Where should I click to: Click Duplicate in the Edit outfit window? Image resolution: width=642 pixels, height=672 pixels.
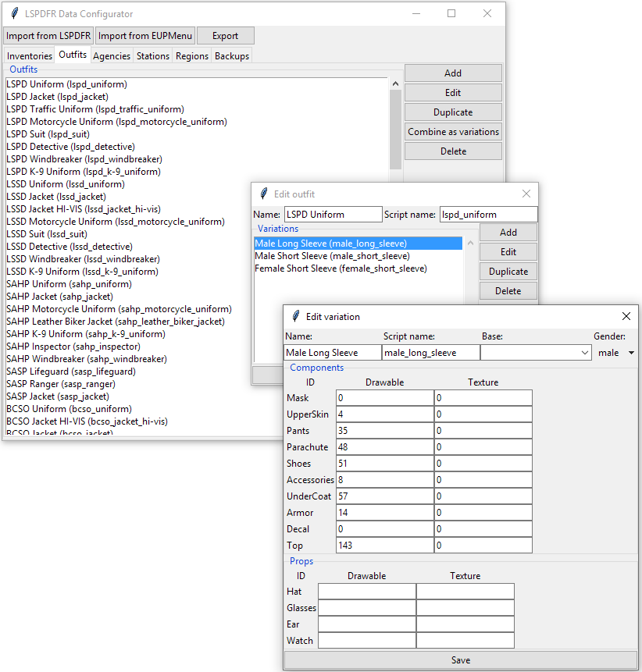click(508, 272)
